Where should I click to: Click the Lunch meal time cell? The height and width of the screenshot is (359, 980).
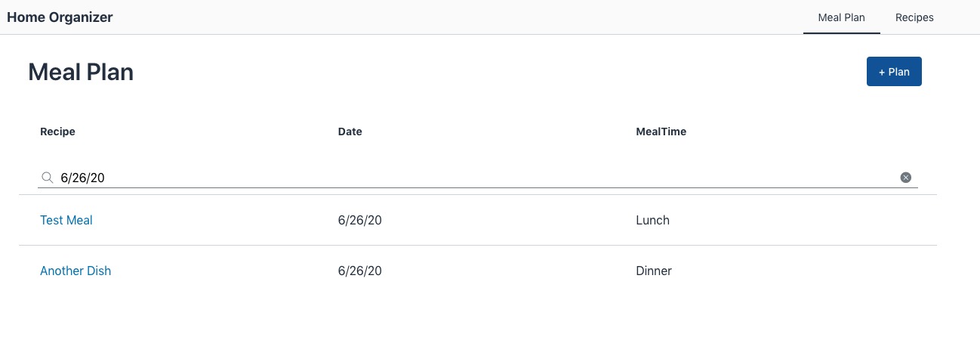pyautogui.click(x=653, y=221)
